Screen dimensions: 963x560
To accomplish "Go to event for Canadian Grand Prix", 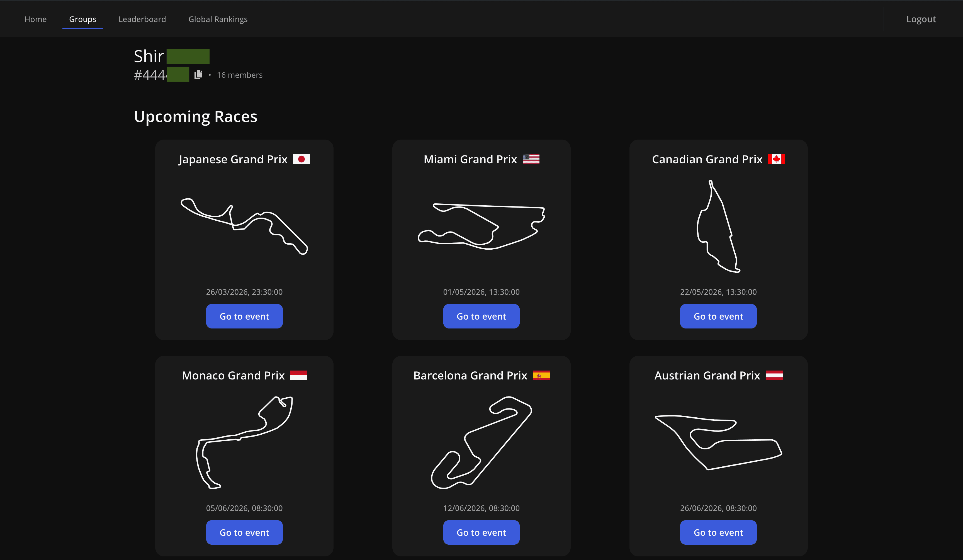I will pyautogui.click(x=718, y=316).
